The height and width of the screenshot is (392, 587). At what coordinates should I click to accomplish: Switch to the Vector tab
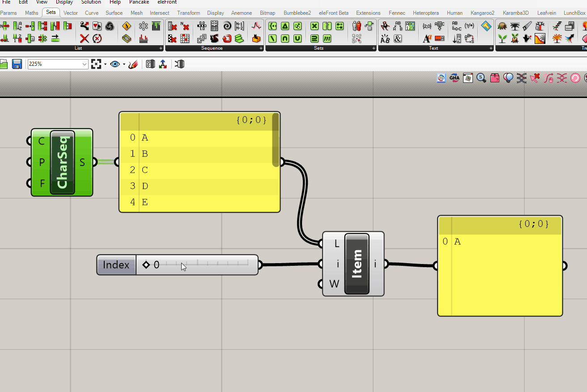[x=71, y=13]
